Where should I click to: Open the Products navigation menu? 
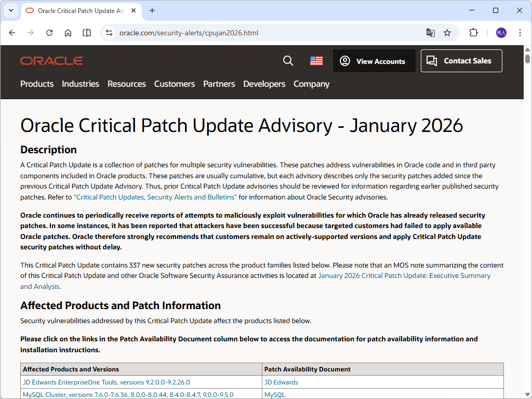(x=37, y=84)
